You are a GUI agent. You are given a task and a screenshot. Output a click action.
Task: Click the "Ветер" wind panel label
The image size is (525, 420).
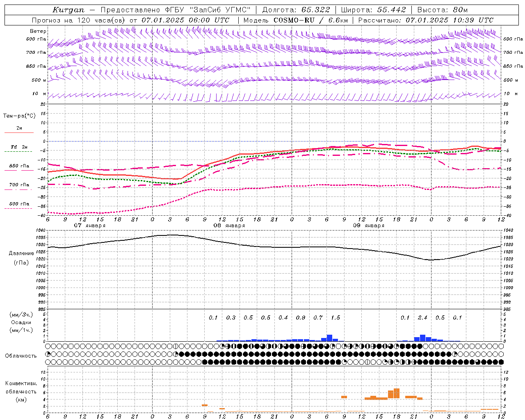tap(38, 31)
